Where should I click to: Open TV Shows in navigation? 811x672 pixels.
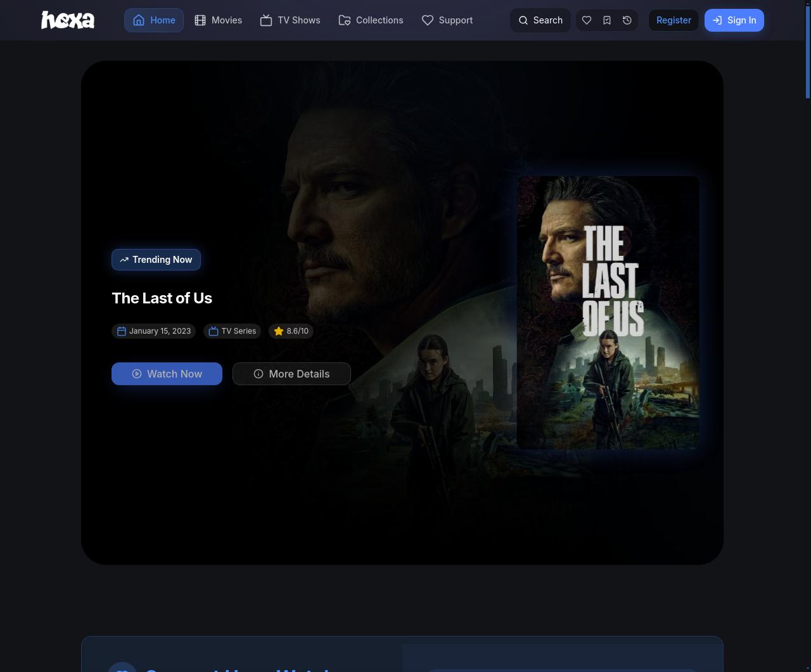[x=290, y=20]
